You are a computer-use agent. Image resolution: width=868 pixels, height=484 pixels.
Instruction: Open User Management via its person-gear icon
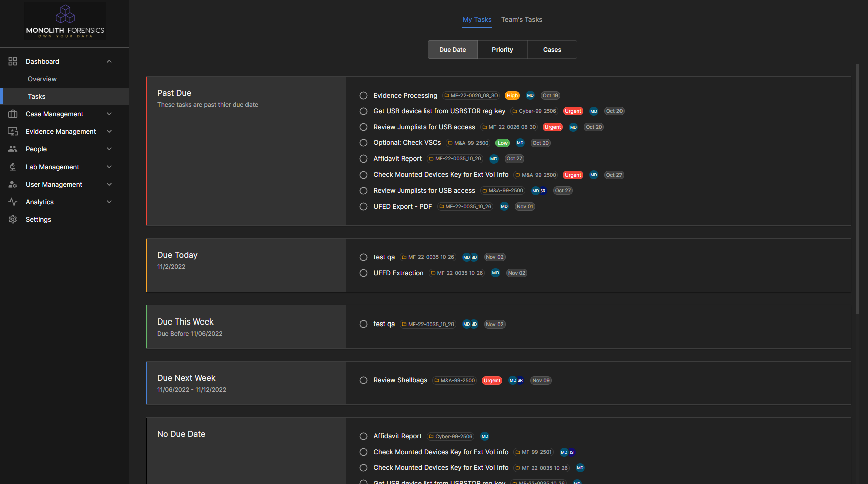pos(13,184)
